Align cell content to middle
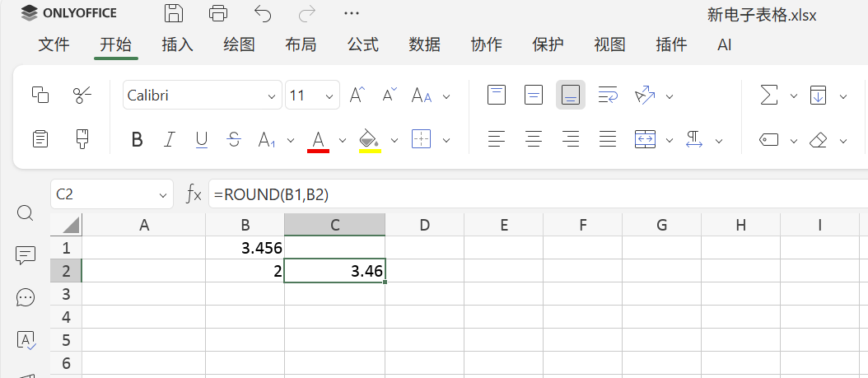 coord(534,95)
